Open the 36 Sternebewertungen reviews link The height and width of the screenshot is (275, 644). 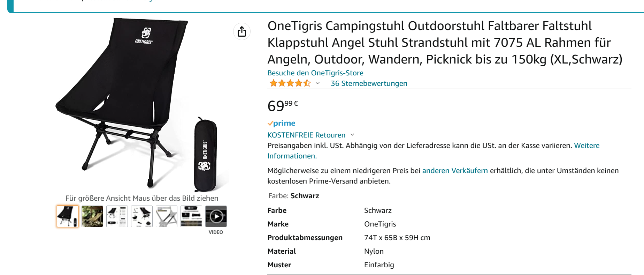(x=369, y=83)
